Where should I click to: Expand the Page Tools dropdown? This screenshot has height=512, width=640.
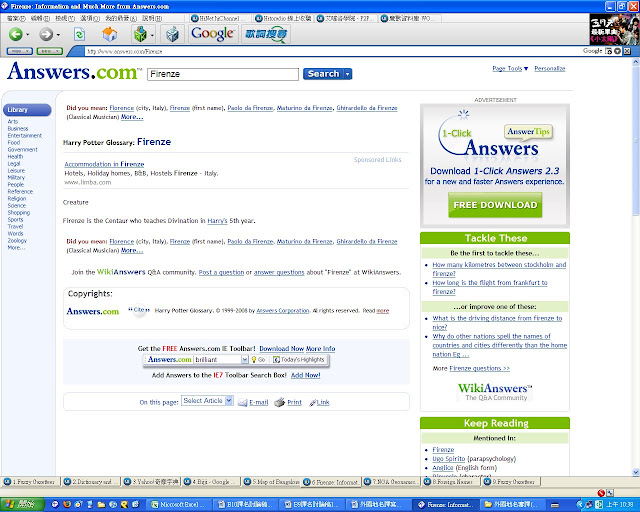pyautogui.click(x=510, y=69)
